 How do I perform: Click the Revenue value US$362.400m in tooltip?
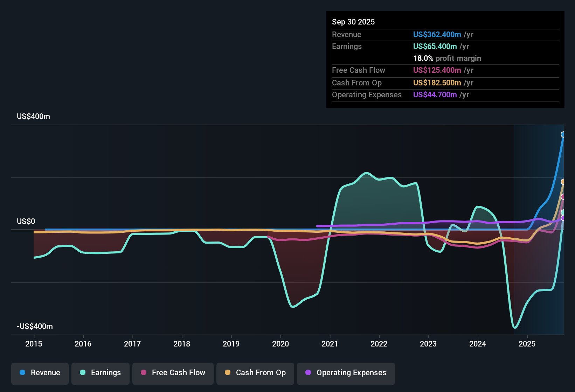coord(437,35)
